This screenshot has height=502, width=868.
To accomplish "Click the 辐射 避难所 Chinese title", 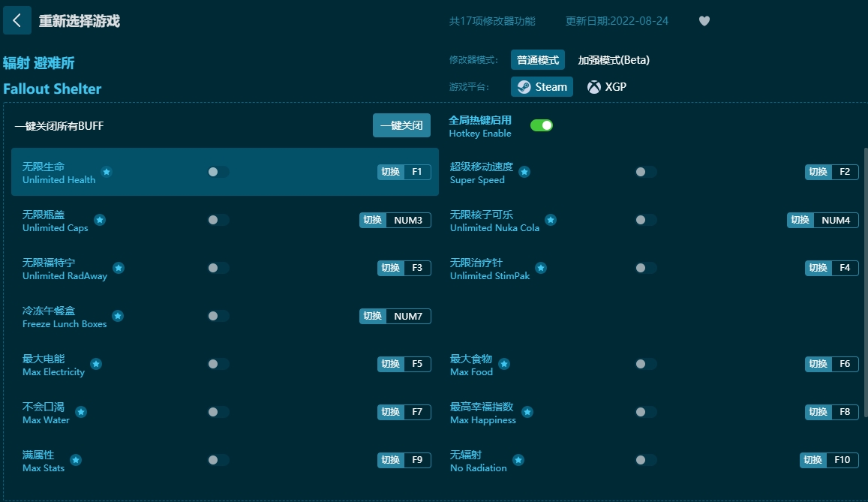I will pyautogui.click(x=39, y=63).
